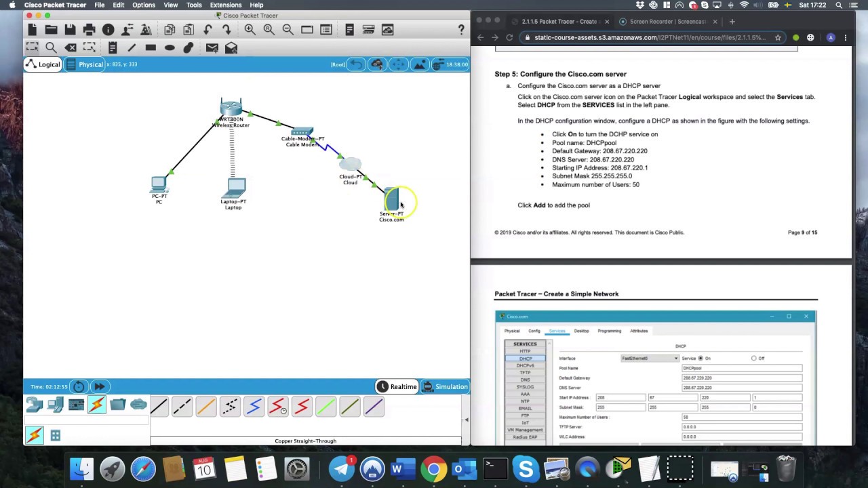Image resolution: width=868 pixels, height=488 pixels.
Task: Click Fast Forward Time button
Action: [x=99, y=386]
